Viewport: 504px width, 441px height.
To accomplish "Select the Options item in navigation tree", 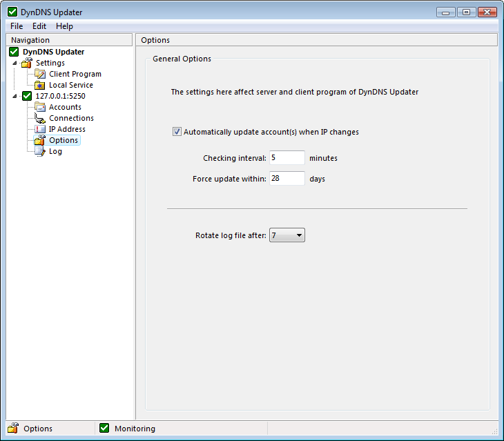I will tap(64, 140).
